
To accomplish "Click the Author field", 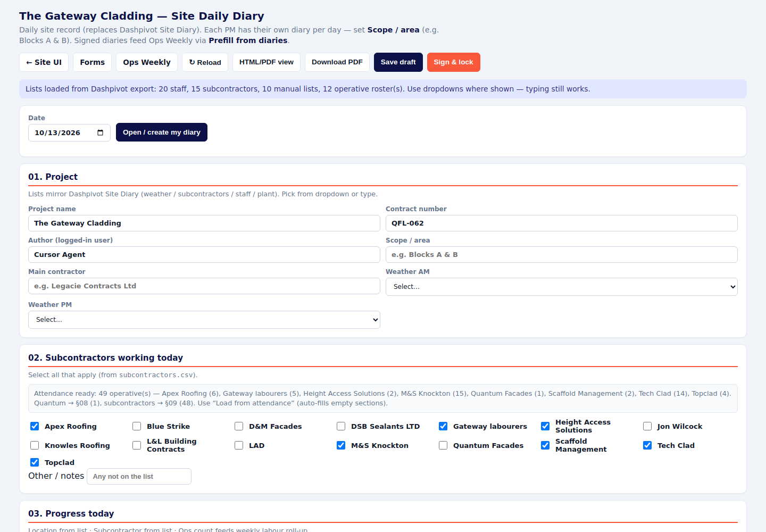I will [204, 255].
